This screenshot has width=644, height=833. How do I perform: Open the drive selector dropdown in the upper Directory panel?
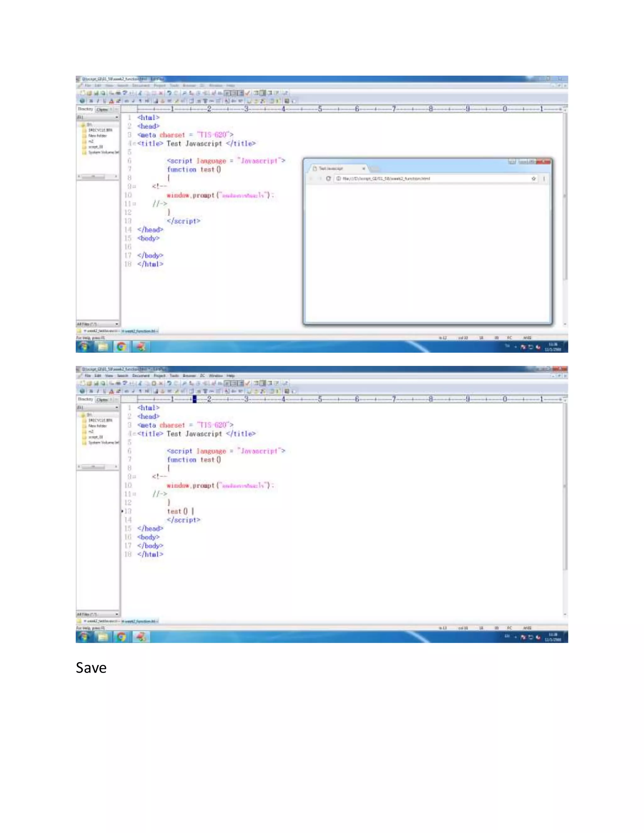click(117, 118)
